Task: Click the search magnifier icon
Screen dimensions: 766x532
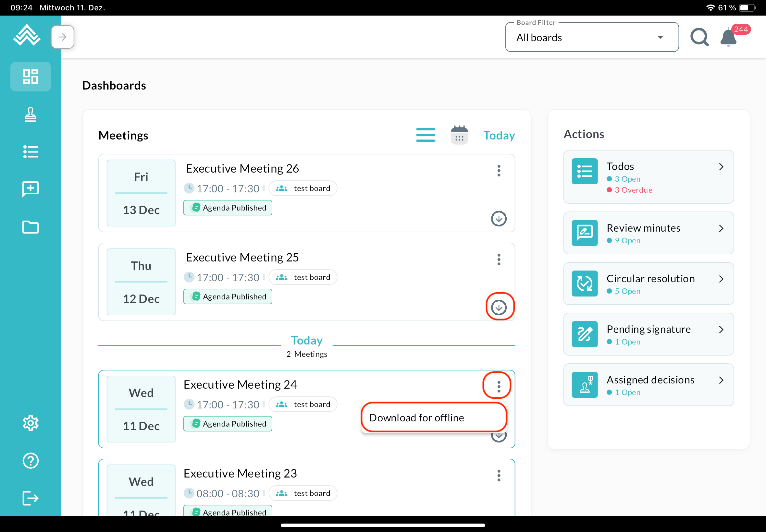Action: coord(699,37)
